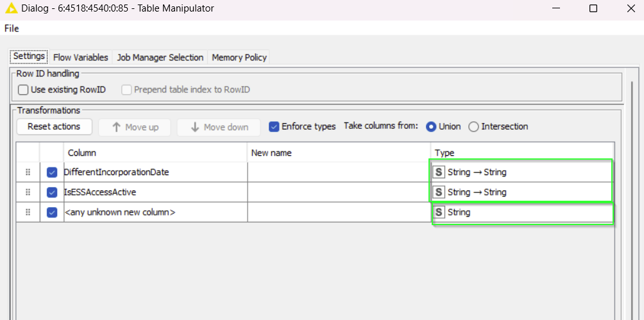Click drag handle of any unknown new column row
Screen dimensions: 644x320
[x=28, y=212]
